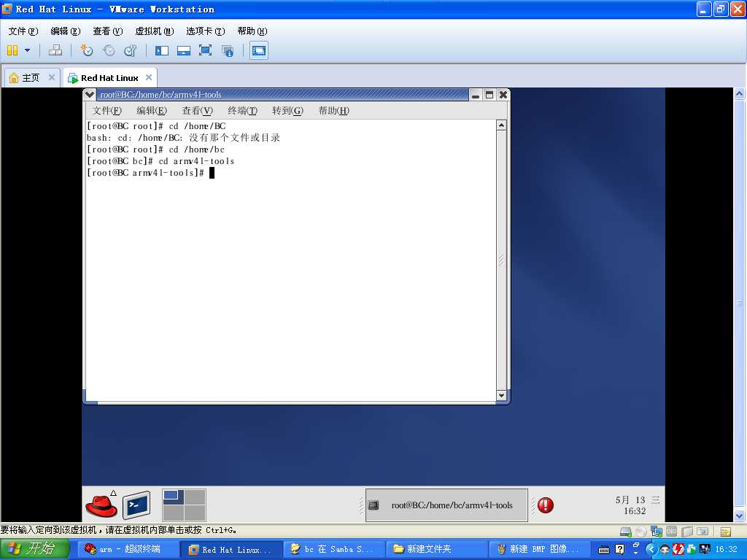
Task: Click terminal scrollbar up arrow
Action: pyautogui.click(x=501, y=125)
